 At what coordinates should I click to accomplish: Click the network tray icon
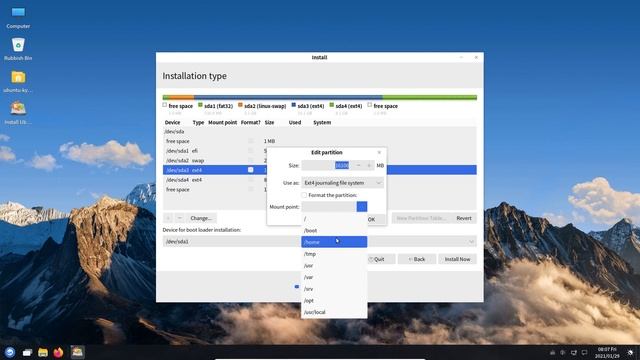[x=573, y=352]
